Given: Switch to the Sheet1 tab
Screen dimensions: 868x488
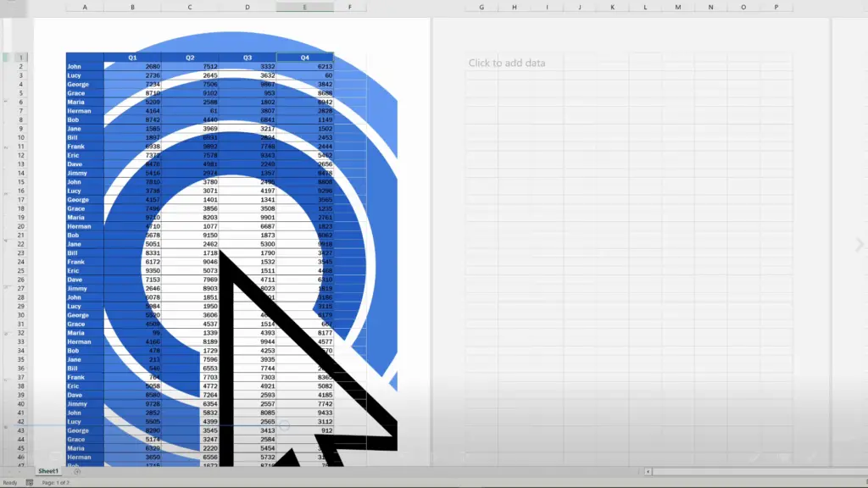Looking at the screenshot, I should click(48, 471).
